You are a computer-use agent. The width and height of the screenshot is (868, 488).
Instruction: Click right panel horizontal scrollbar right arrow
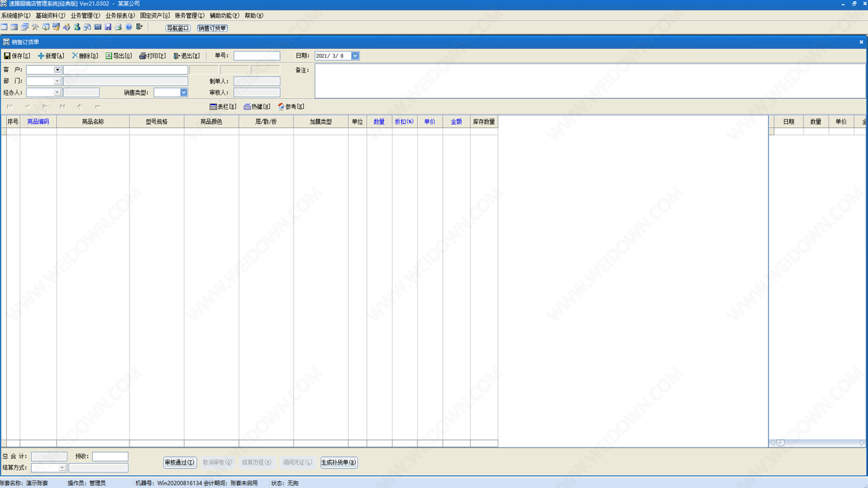(862, 443)
